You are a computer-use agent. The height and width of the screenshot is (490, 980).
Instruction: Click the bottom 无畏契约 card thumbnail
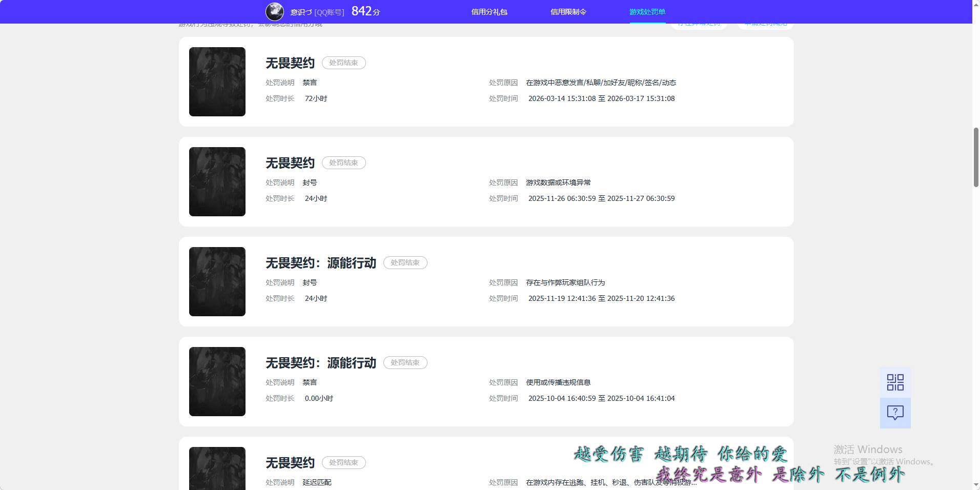click(217, 468)
